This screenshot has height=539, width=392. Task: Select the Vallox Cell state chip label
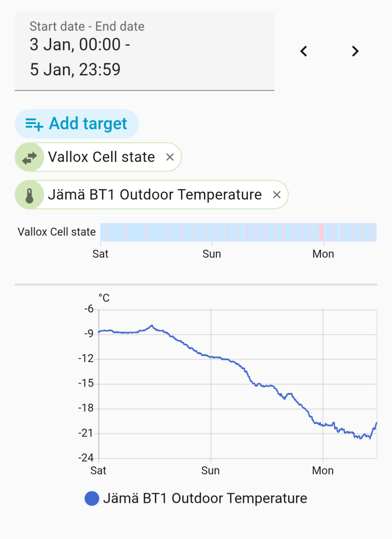[x=101, y=157]
